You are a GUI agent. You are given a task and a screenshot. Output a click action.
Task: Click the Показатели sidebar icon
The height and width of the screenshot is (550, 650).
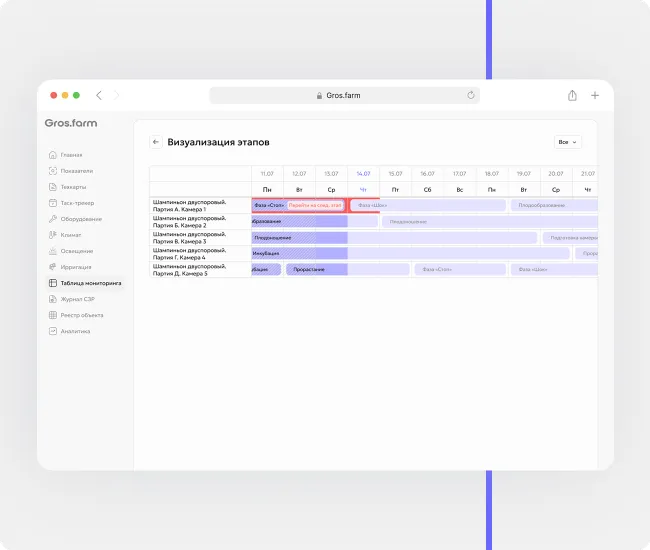click(52, 171)
